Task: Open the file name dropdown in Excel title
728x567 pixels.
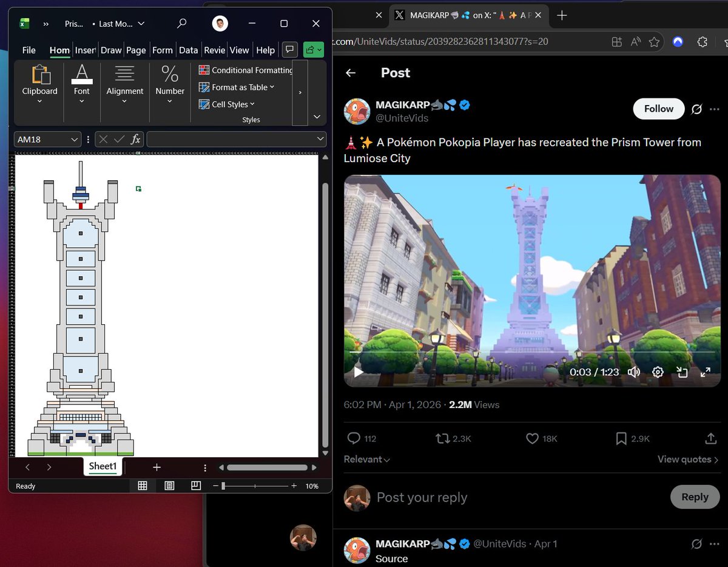Action: [x=141, y=24]
